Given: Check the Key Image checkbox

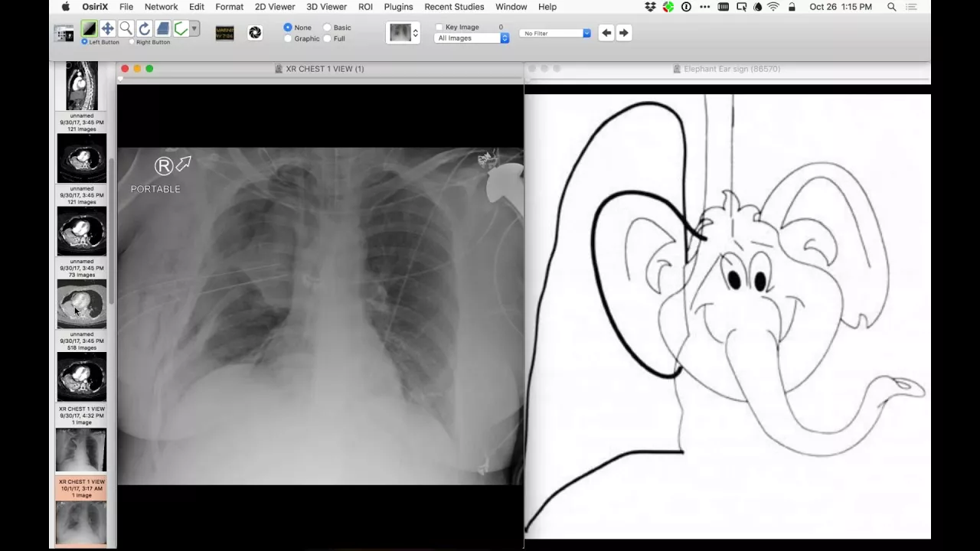Looking at the screenshot, I should tap(439, 27).
